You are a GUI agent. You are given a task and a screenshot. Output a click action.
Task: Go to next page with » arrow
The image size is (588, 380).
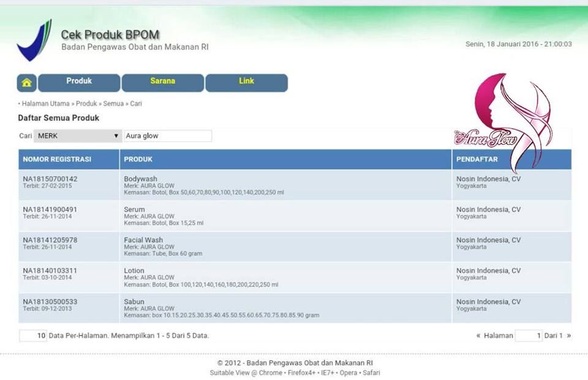click(569, 336)
